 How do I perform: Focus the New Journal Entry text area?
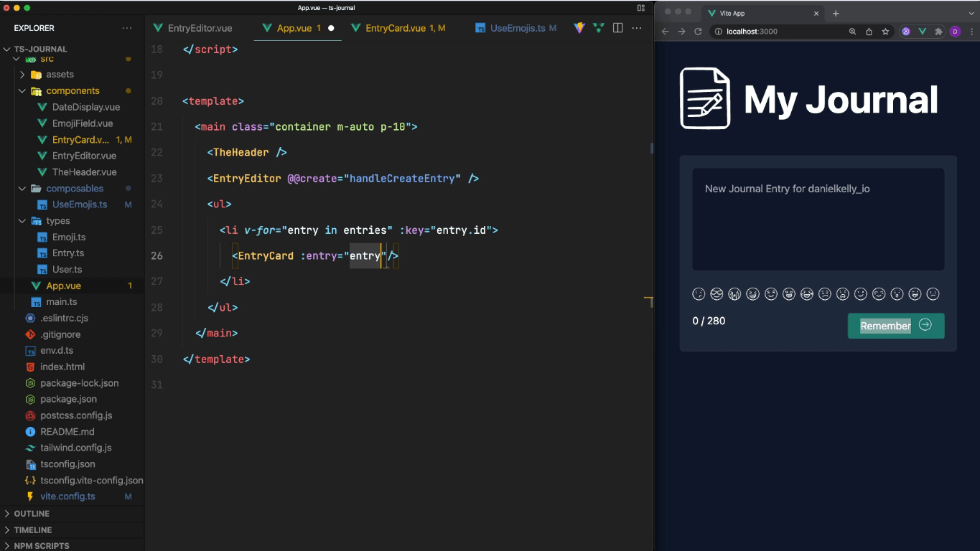coord(818,220)
